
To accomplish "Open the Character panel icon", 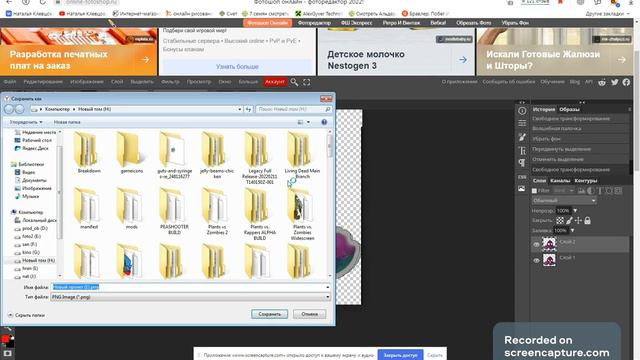I will [x=522, y=150].
